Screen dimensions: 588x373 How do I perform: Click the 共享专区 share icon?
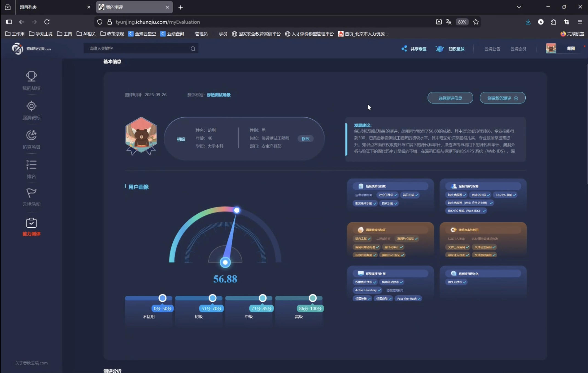(404, 49)
